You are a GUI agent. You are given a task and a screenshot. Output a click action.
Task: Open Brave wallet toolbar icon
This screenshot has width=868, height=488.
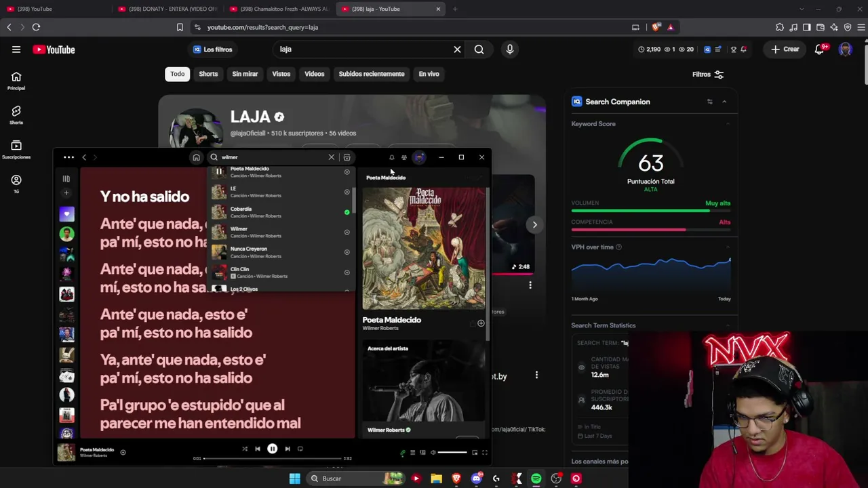coord(821,27)
